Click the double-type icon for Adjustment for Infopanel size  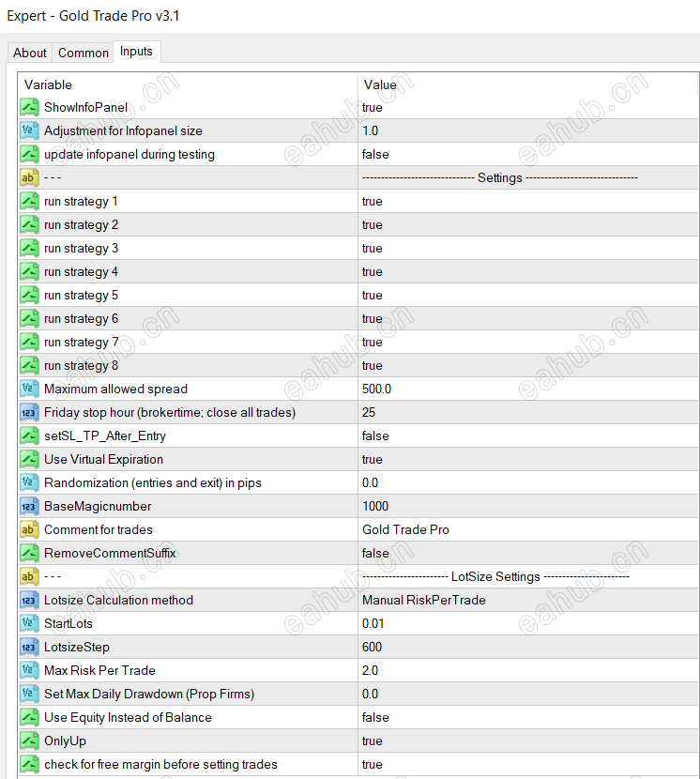click(29, 130)
